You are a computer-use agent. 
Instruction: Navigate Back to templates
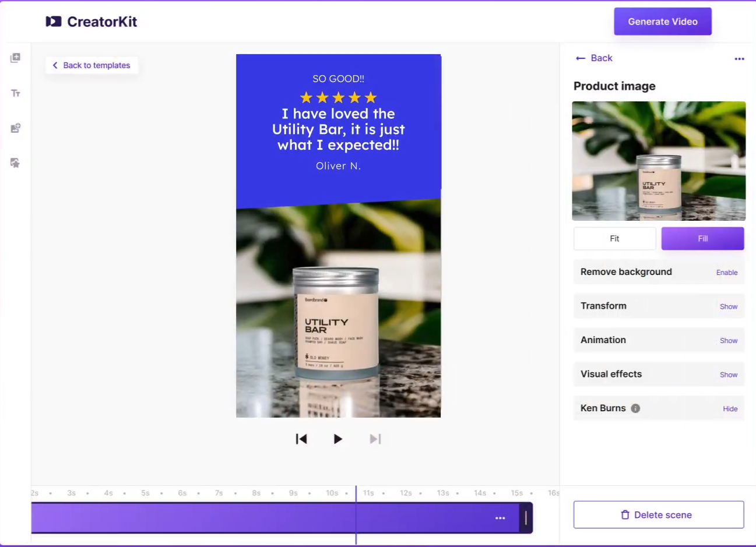[x=91, y=65]
